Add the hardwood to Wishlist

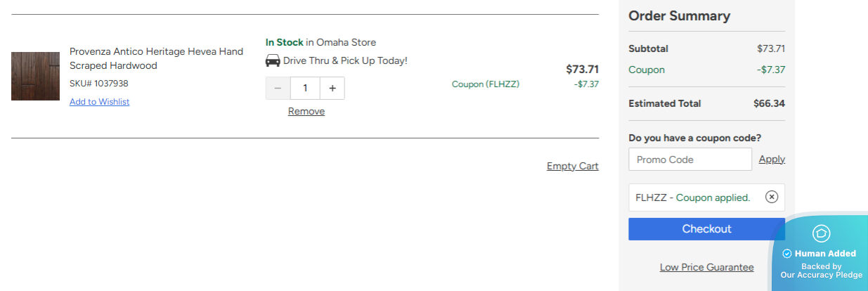99,102
